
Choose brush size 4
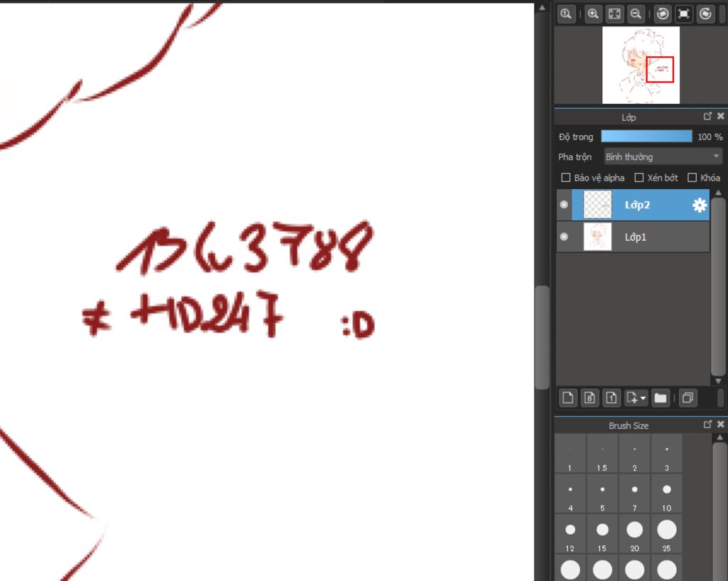coord(570,494)
